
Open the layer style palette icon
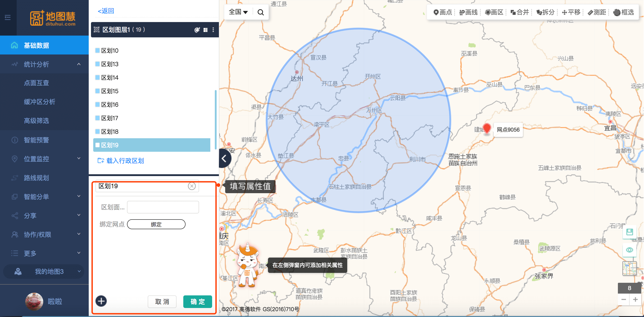coord(197,30)
